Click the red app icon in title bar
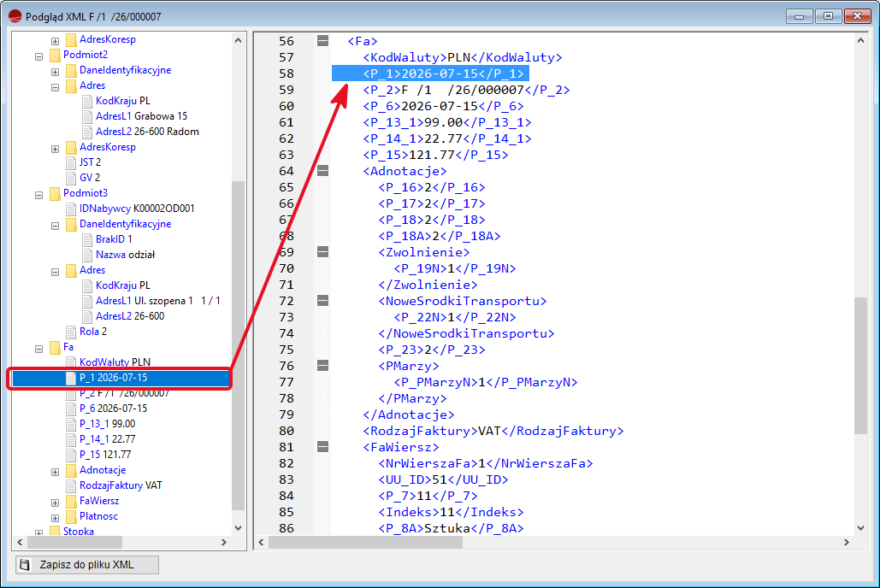Image resolution: width=880 pixels, height=588 pixels. (x=15, y=17)
